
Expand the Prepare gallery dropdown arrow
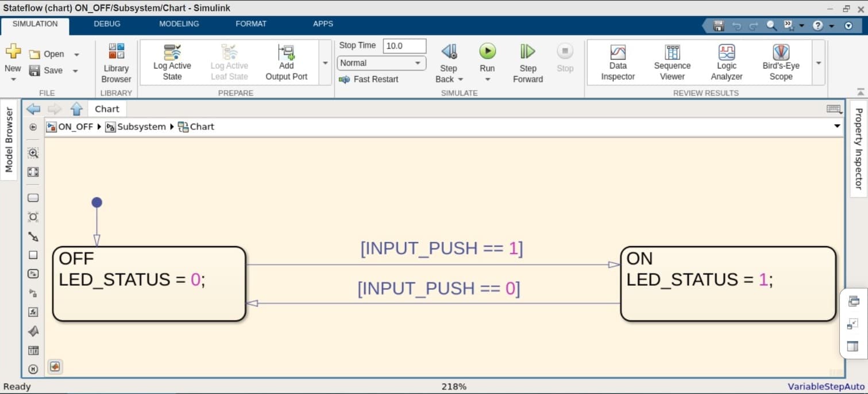(325, 63)
